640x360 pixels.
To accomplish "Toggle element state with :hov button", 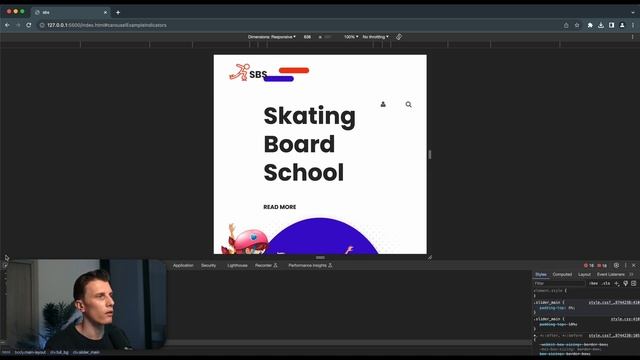I will [593, 283].
